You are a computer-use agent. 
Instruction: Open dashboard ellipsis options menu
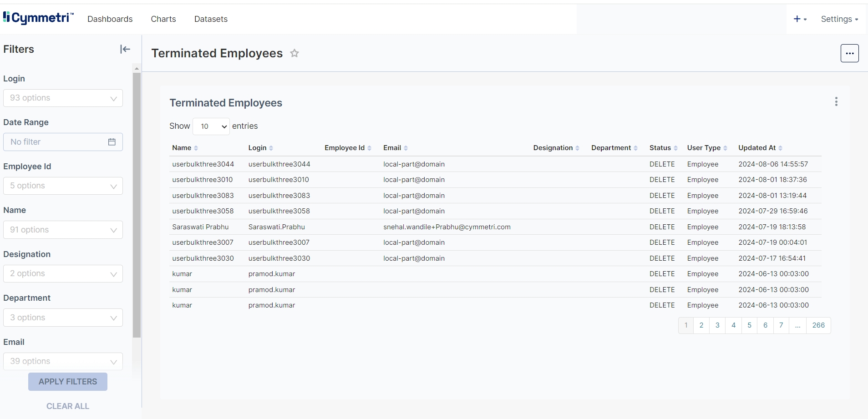pos(849,53)
